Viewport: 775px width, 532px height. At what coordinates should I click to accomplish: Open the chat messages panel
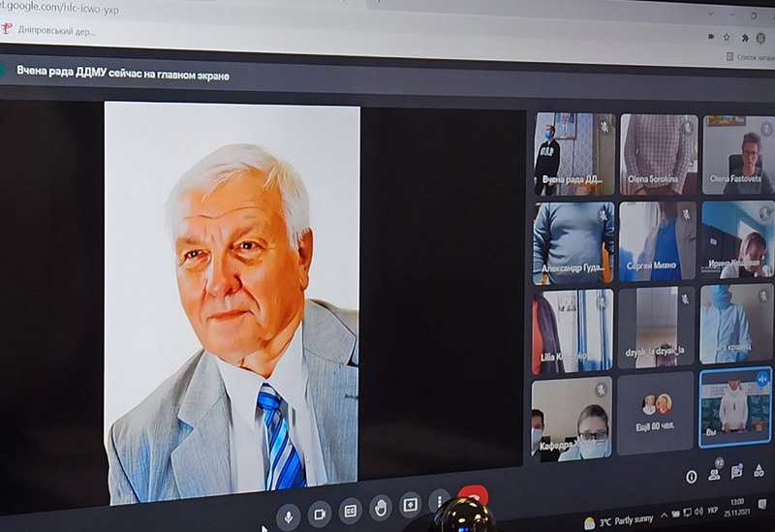pos(737,473)
